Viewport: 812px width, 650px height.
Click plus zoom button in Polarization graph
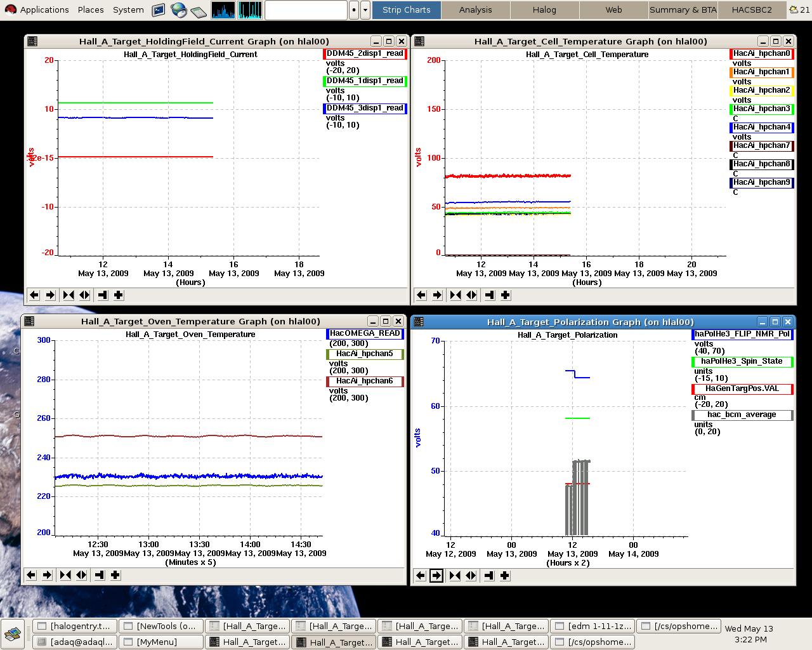505,576
